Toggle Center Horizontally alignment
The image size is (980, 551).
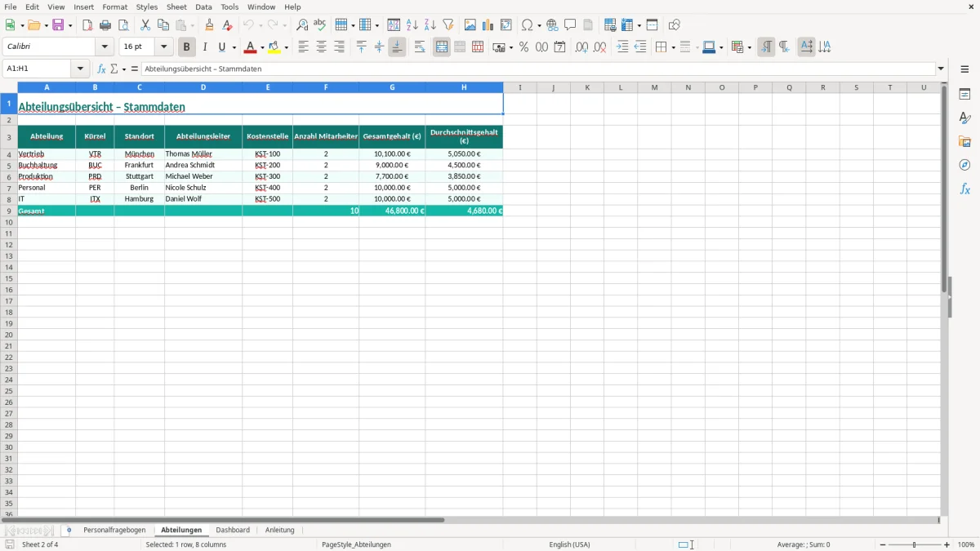[x=321, y=47]
